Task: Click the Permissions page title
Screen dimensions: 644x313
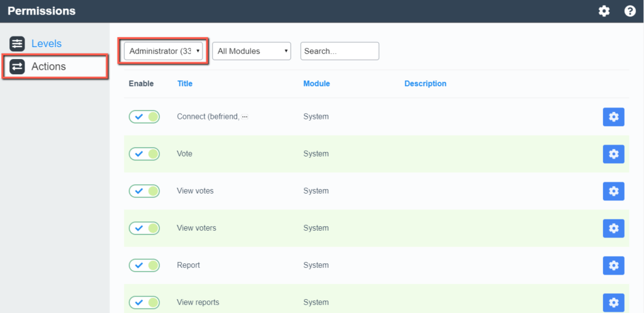Action: click(x=42, y=11)
